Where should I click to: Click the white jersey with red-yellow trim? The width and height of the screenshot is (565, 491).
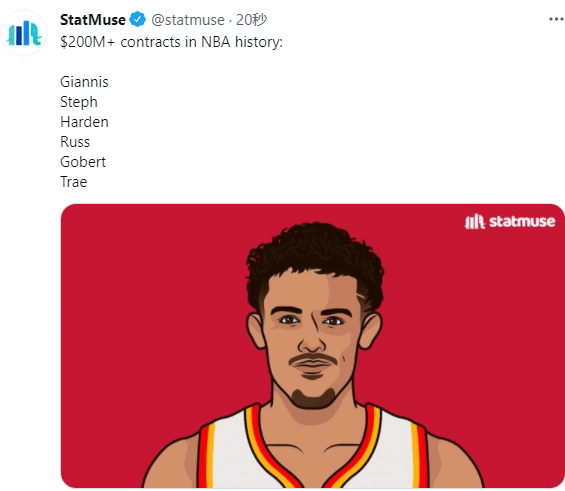click(x=312, y=447)
